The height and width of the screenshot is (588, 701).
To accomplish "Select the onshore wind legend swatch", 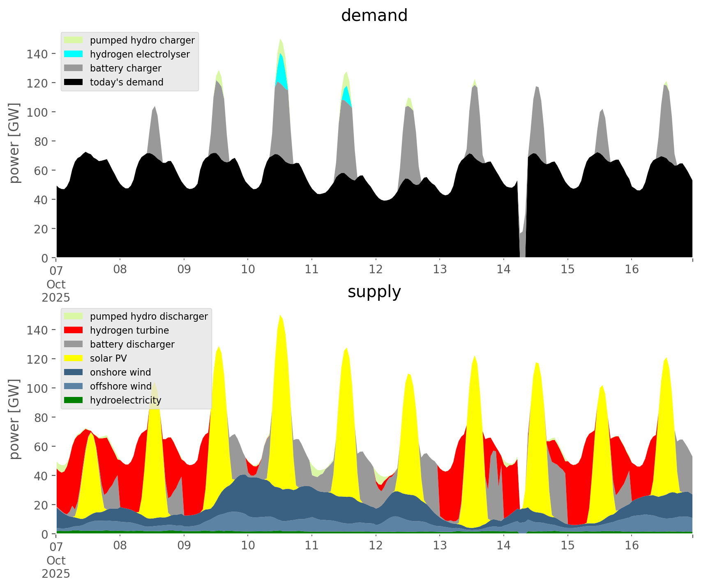I will point(74,372).
